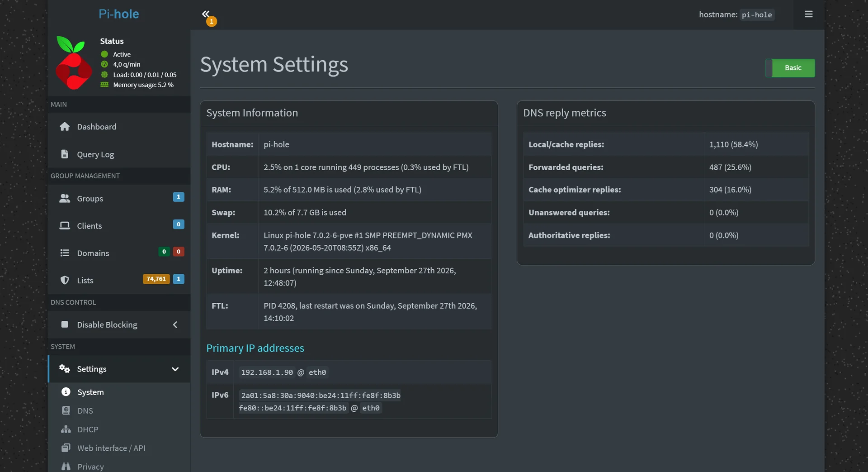Viewport: 868px width, 472px height.
Task: Click the Primary IP addresses heading
Action: [x=255, y=348]
